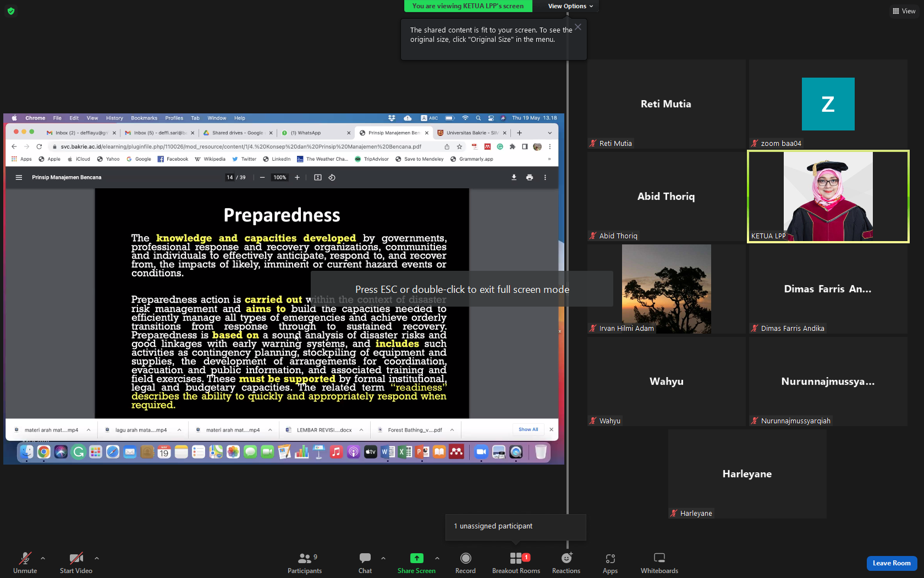Image resolution: width=924 pixels, height=578 pixels.
Task: Open the PDF viewer sidebar menu icon
Action: point(19,177)
